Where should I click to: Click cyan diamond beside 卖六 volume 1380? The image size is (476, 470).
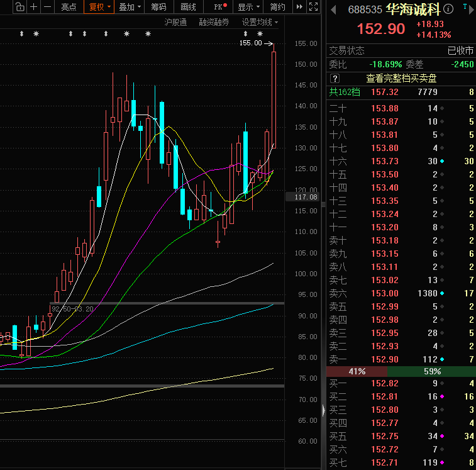pyautogui.click(x=442, y=293)
